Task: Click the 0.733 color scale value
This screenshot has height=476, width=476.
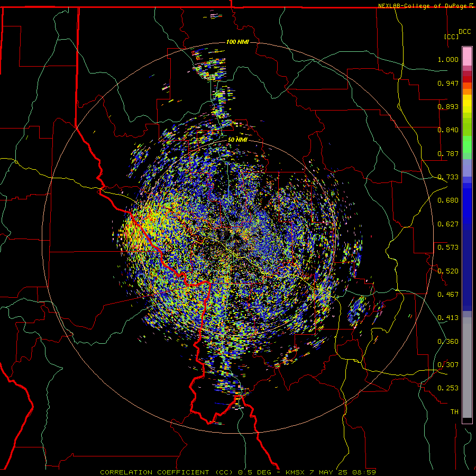Action: tap(448, 177)
